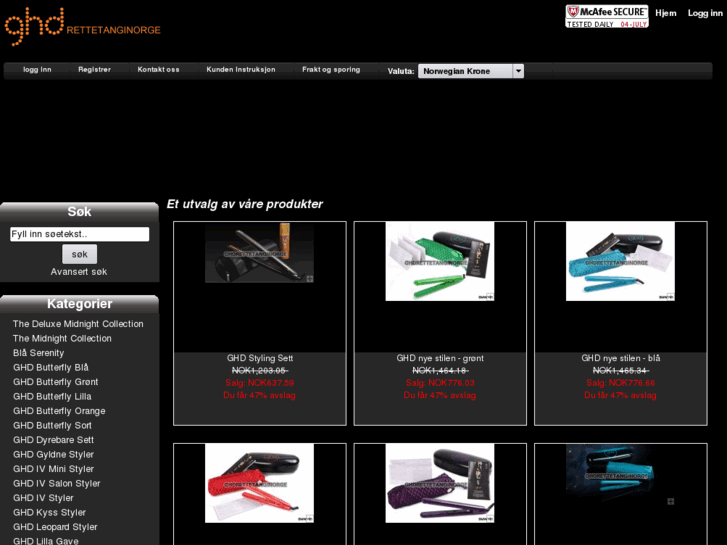The image size is (727, 545).
Task: Open Logg inn link at top right
Action: click(705, 13)
